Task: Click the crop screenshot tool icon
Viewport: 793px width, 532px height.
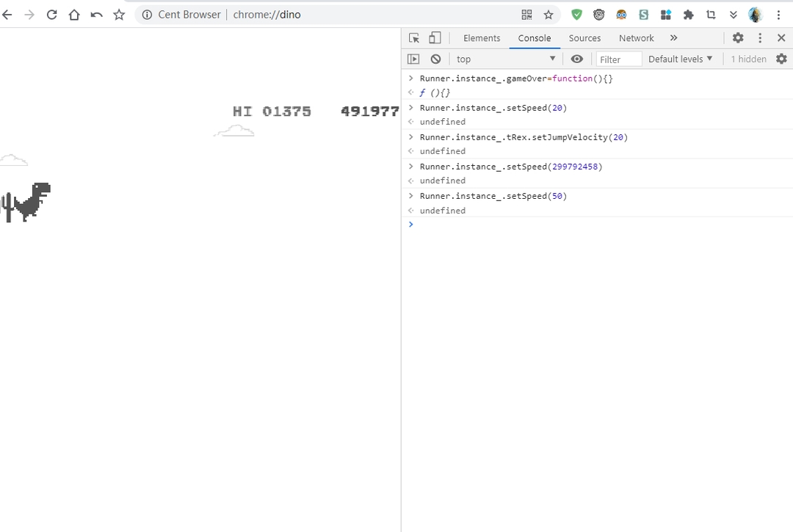Action: pyautogui.click(x=711, y=15)
